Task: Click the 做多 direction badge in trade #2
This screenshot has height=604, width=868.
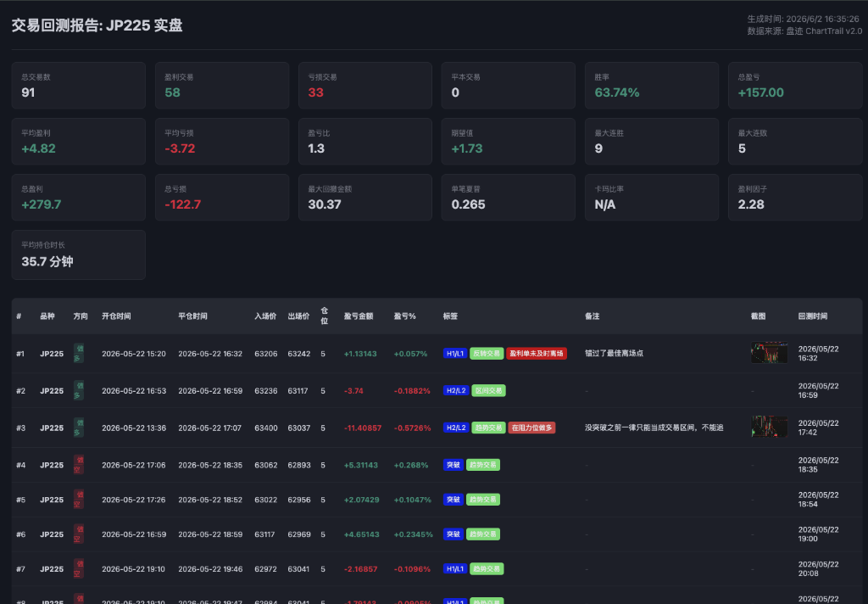Action: (79, 391)
